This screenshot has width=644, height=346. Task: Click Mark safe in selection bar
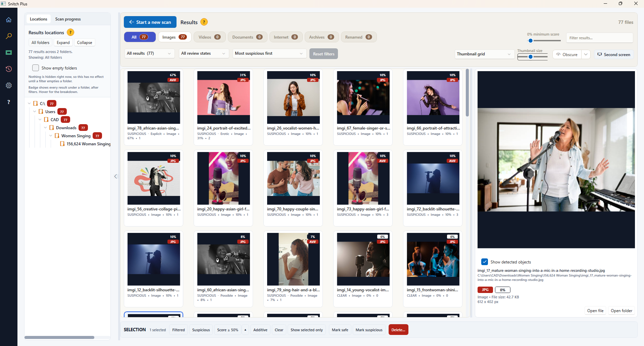340,330
